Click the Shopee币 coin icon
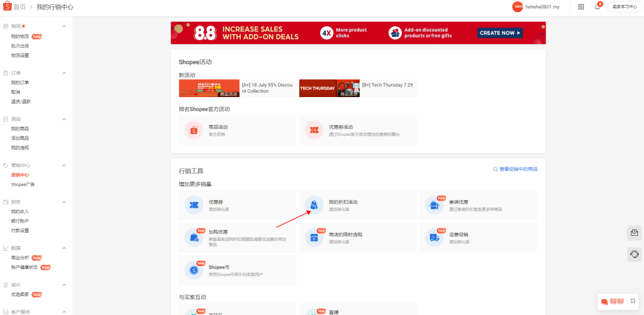Viewport: 644px width, 315px height. click(193, 270)
